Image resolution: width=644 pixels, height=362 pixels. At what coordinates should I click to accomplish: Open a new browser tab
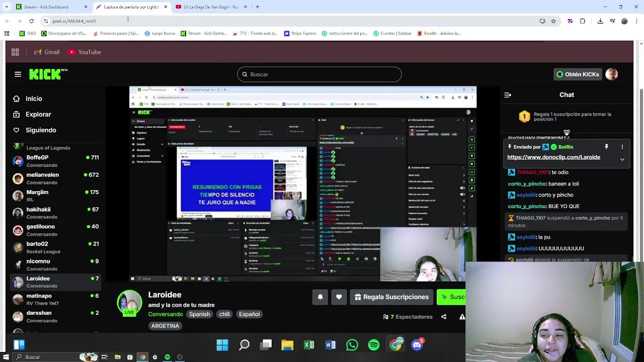[x=258, y=7]
